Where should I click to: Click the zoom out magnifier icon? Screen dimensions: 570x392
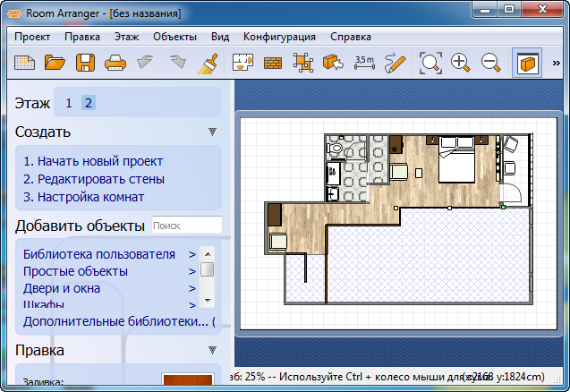490,63
